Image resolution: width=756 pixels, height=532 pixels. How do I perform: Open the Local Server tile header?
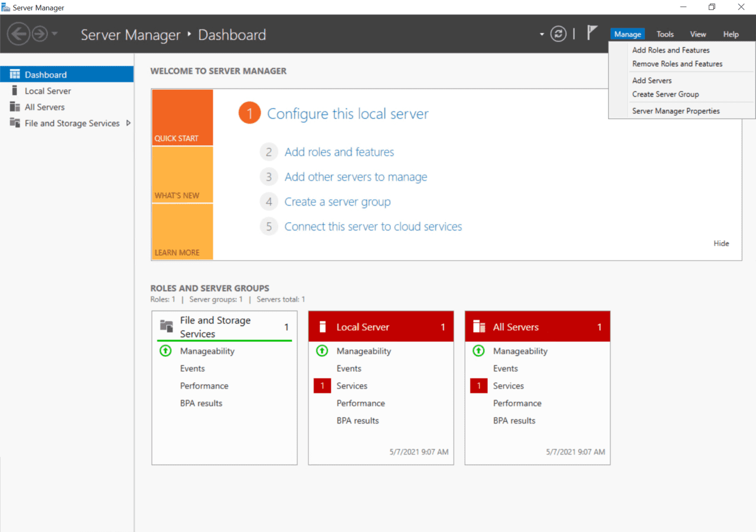381,327
